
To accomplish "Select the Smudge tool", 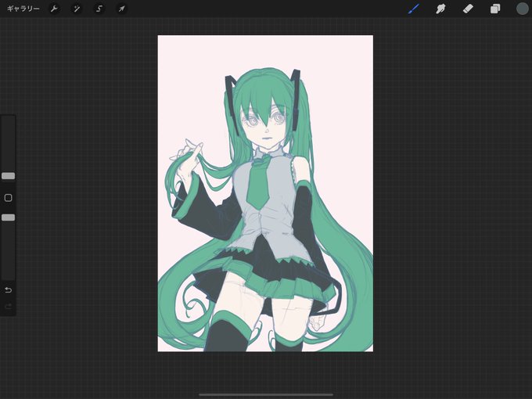I will tap(440, 9).
